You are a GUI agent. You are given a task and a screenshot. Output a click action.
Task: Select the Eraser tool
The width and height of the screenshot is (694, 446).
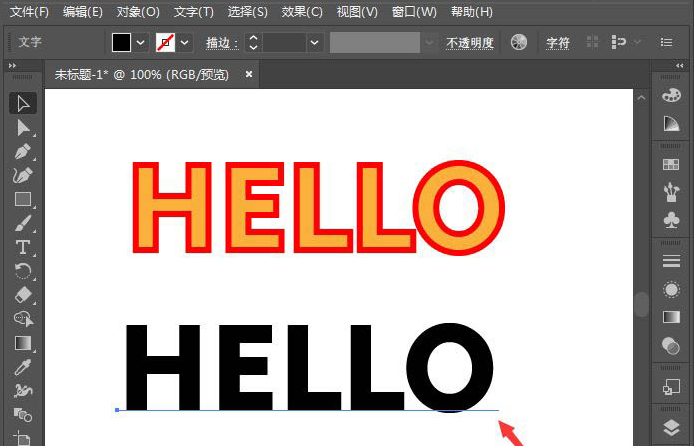point(23,295)
